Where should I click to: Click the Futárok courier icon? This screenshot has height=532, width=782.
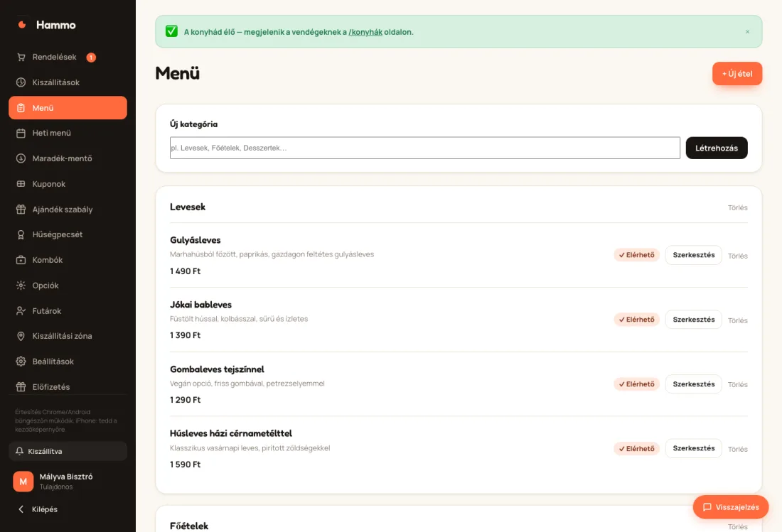coord(21,311)
